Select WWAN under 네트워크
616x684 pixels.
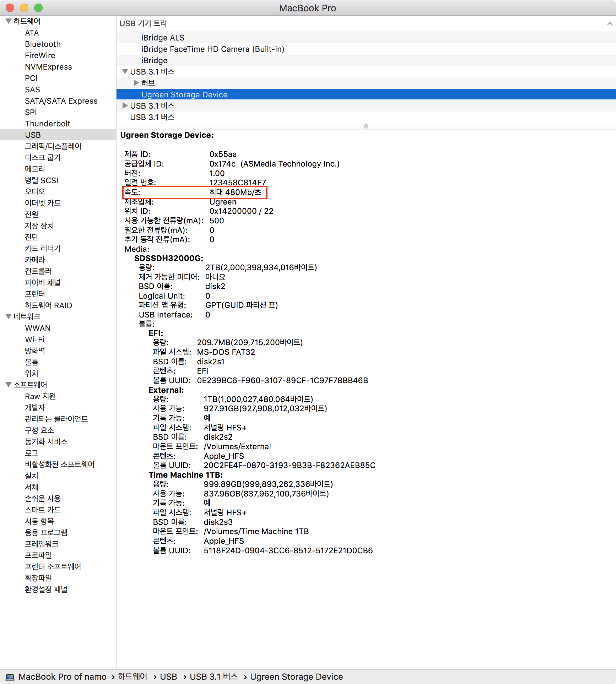(x=38, y=328)
